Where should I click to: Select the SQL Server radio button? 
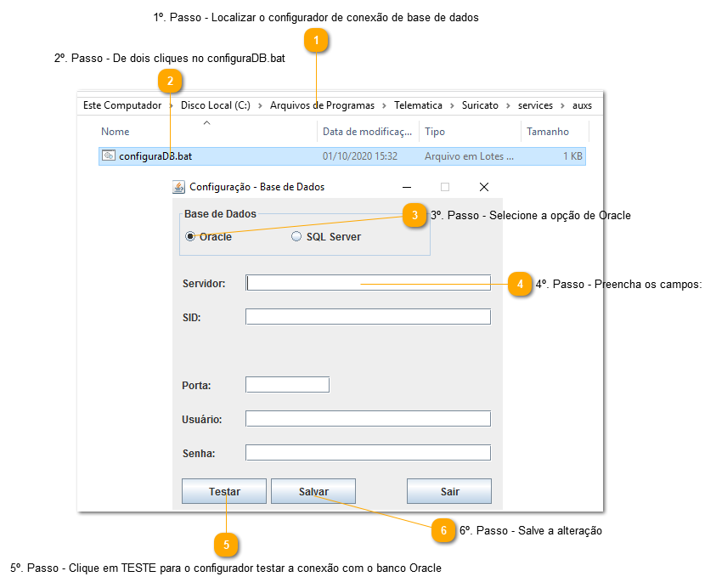(x=296, y=237)
